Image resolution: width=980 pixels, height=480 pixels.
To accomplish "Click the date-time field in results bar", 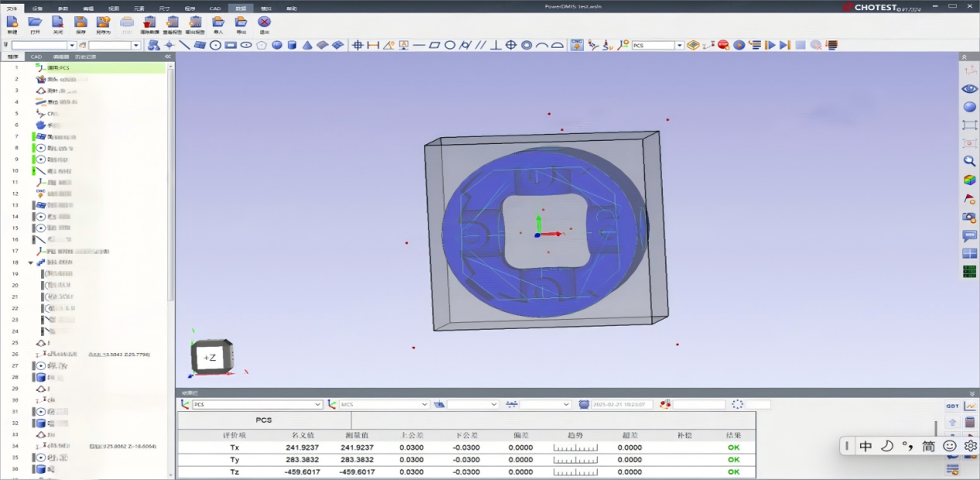I will coord(623,404).
